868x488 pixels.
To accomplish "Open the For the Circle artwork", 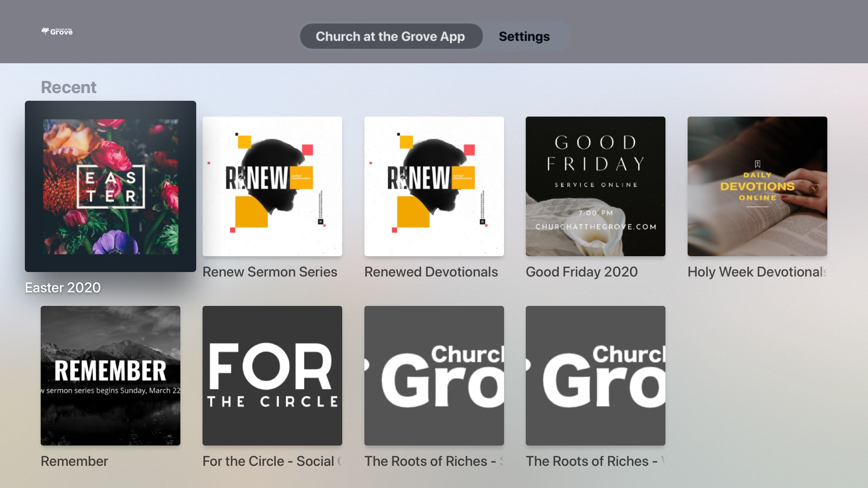I will pyautogui.click(x=272, y=375).
